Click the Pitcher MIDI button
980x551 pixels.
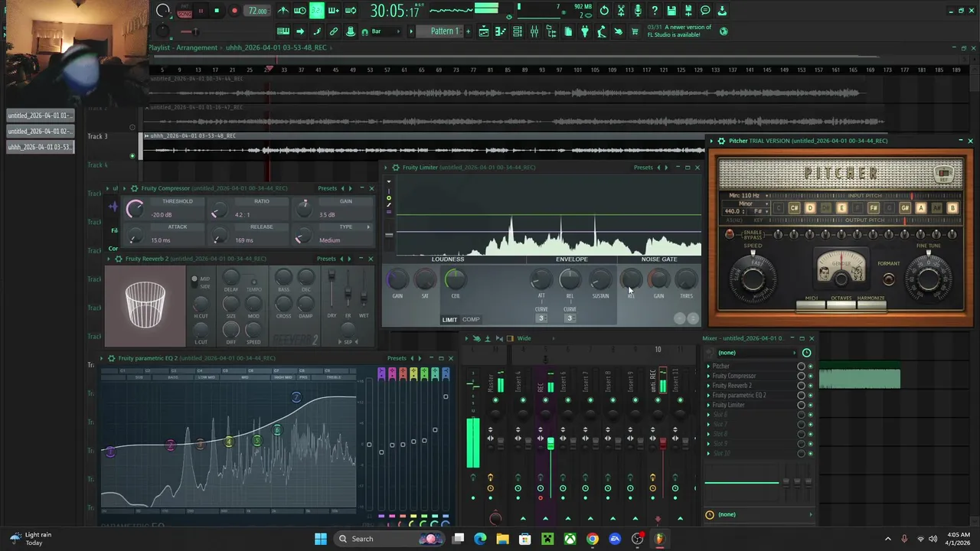(812, 305)
